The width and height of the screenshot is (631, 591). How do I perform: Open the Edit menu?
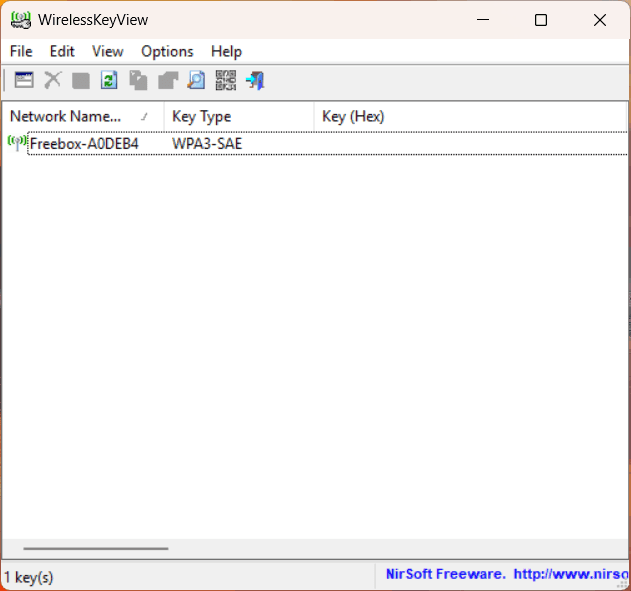coord(62,51)
